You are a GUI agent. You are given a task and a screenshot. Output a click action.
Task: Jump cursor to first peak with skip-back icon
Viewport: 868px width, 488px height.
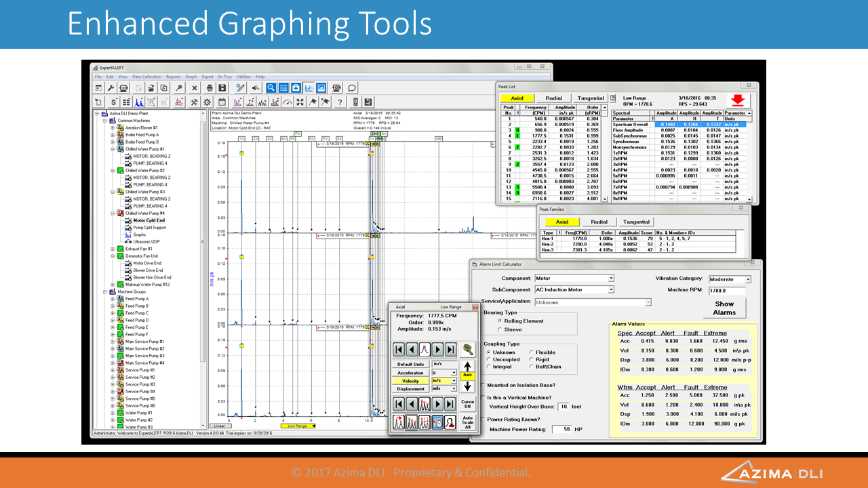point(399,350)
